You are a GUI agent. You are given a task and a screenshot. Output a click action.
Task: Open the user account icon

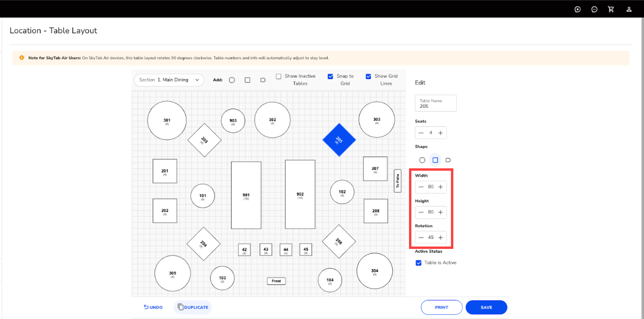pos(629,9)
